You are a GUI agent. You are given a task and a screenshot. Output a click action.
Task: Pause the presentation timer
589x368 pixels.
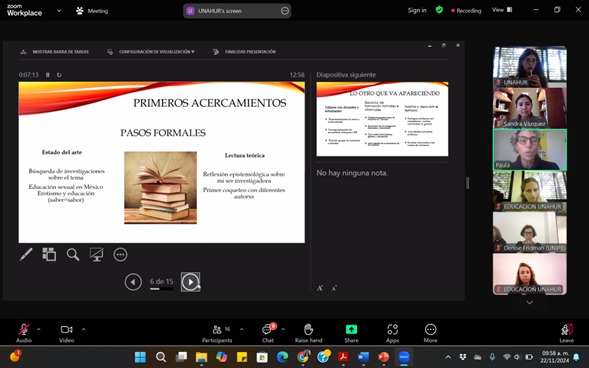pyautogui.click(x=48, y=75)
